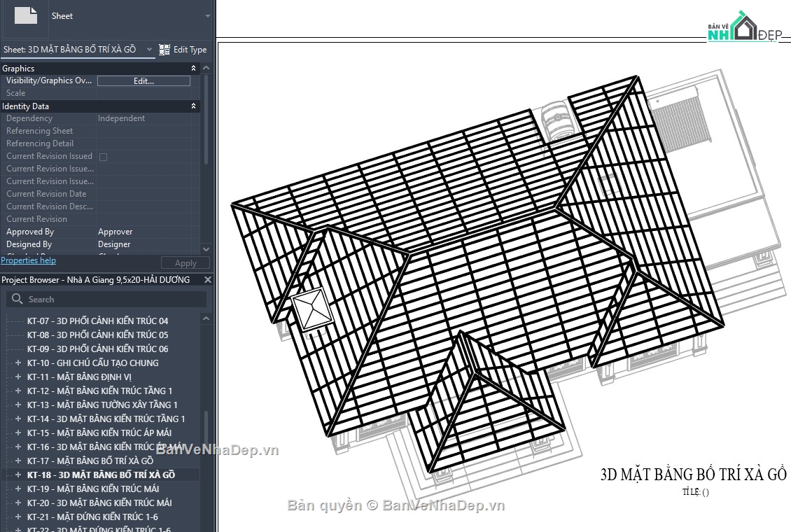Click the Project Browser search field
The width and height of the screenshot is (791, 532).
[106, 299]
